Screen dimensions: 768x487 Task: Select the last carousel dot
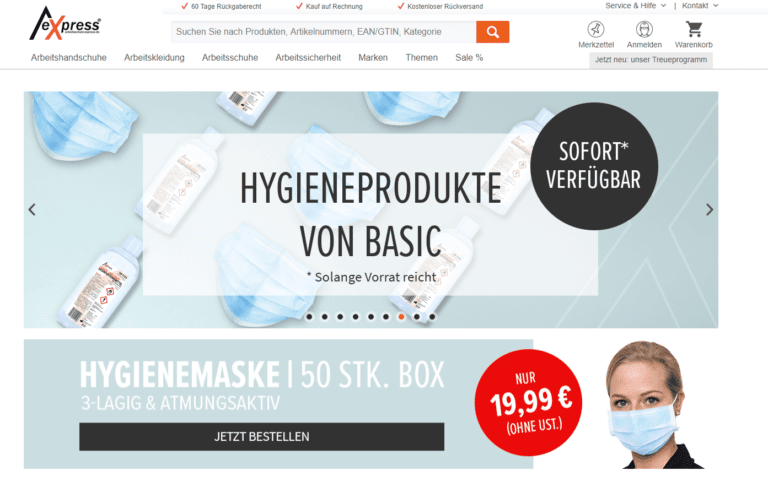pyautogui.click(x=432, y=317)
